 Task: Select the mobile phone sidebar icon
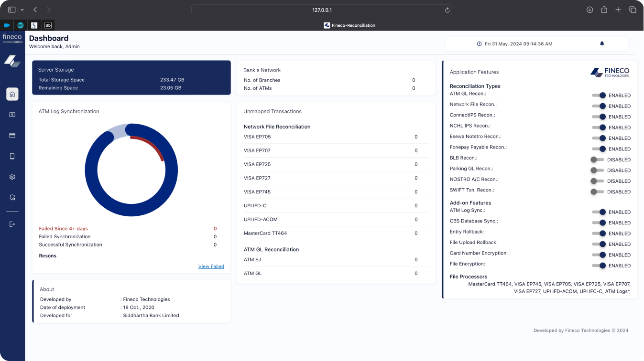(12, 156)
